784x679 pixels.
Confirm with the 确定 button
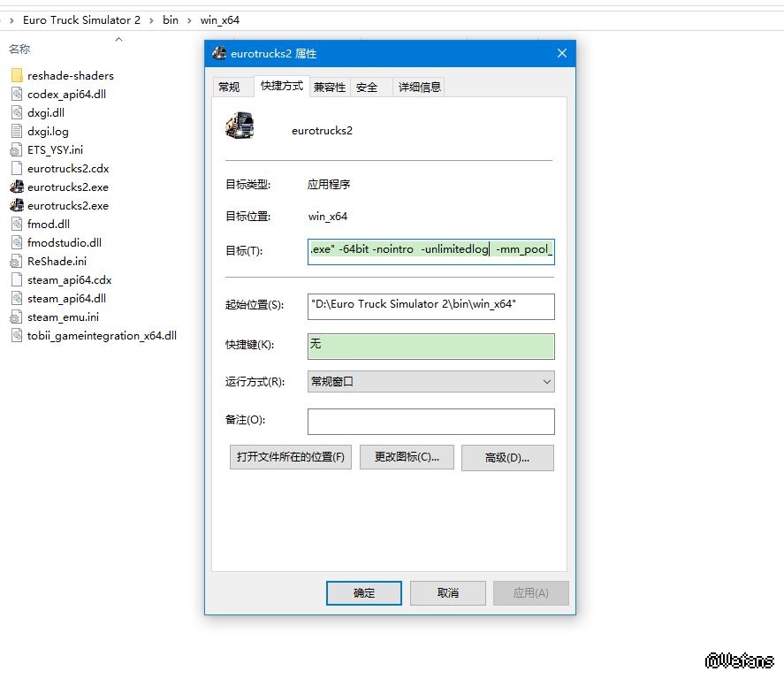(364, 593)
